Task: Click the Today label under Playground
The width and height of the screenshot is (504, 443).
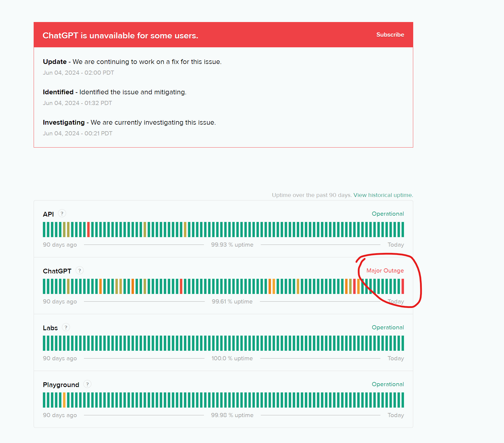Action: point(396,415)
